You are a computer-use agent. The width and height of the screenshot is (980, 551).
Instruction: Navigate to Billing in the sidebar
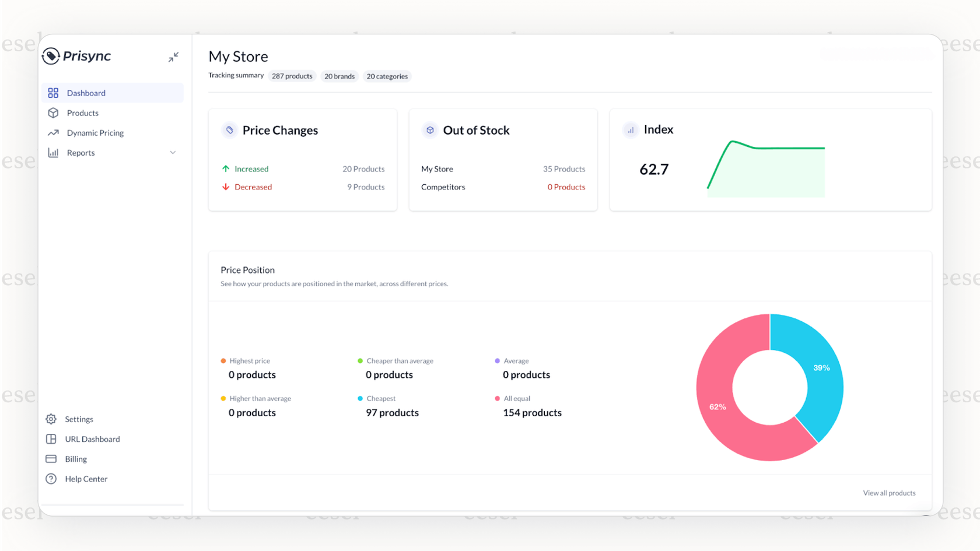click(75, 459)
